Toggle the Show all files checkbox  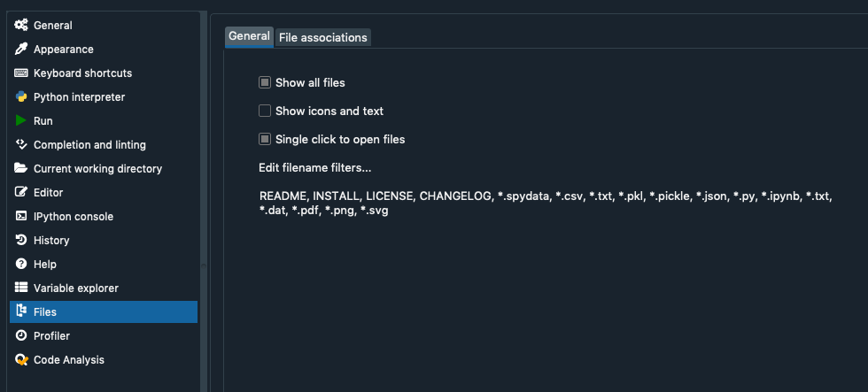264,83
